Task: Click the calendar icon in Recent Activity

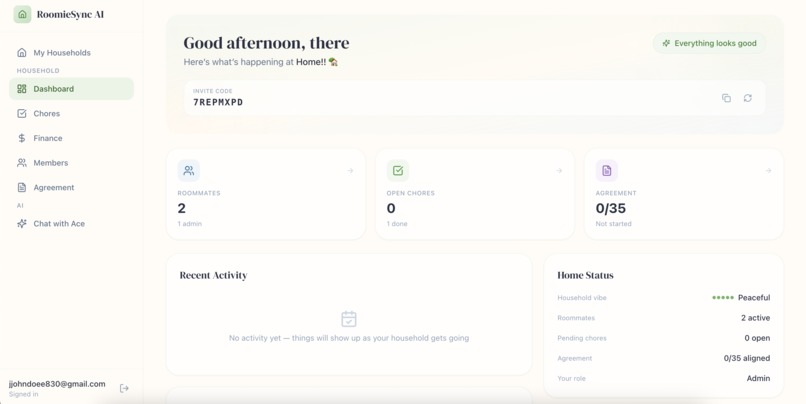Action: pyautogui.click(x=349, y=319)
